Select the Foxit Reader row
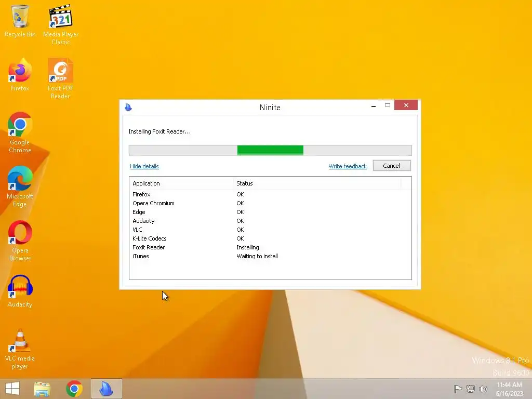Image resolution: width=532 pixels, height=399 pixels. point(270,247)
